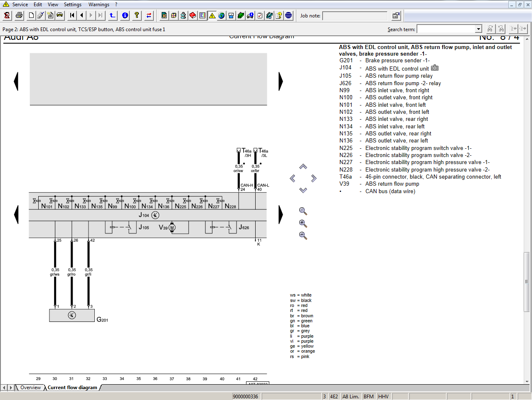
Task: Open the Search term dropdown arrow
Action: coord(478,29)
